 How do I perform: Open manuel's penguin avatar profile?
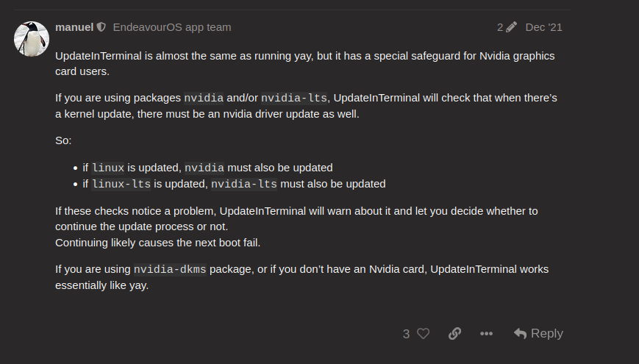(x=32, y=39)
